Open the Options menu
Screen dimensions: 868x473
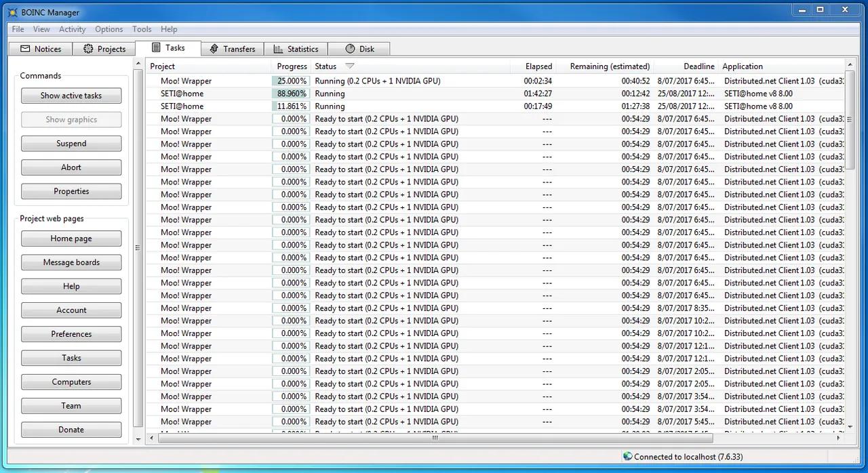point(108,29)
